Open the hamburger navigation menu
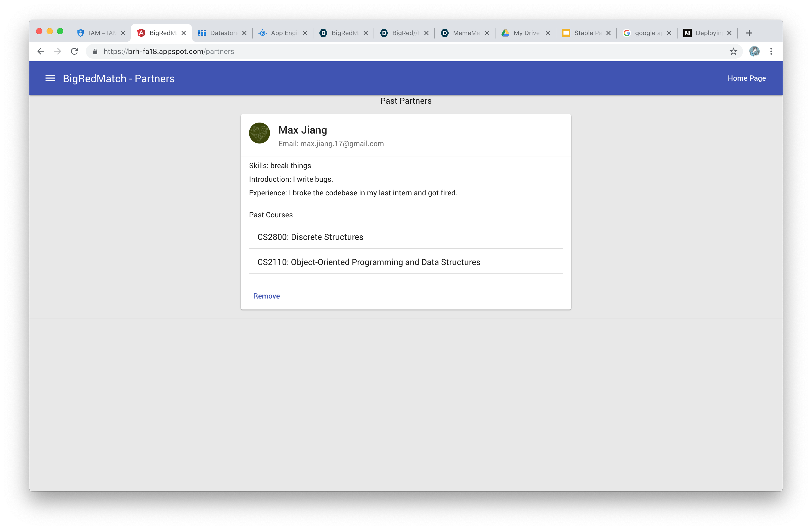 point(50,79)
